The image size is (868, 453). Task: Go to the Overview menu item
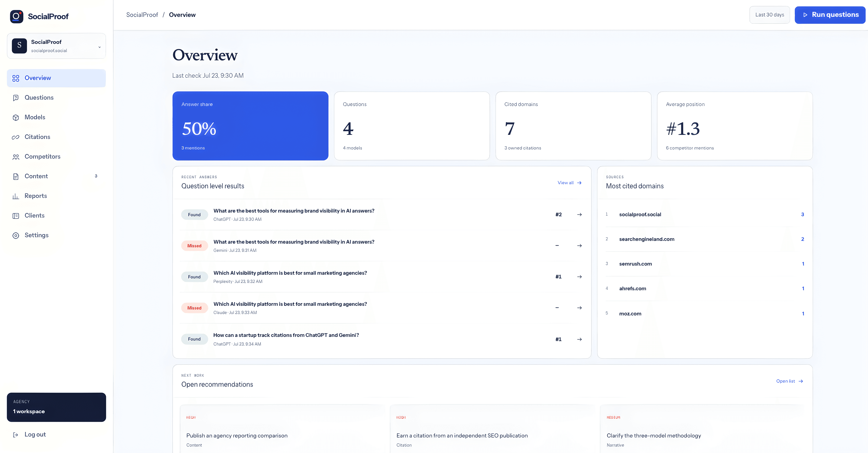[56, 78]
